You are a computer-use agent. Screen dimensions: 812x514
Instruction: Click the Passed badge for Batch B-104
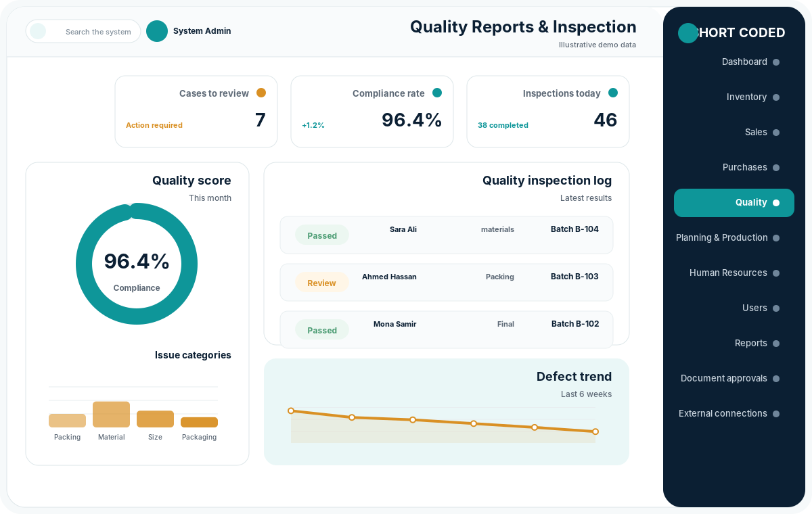(x=322, y=235)
